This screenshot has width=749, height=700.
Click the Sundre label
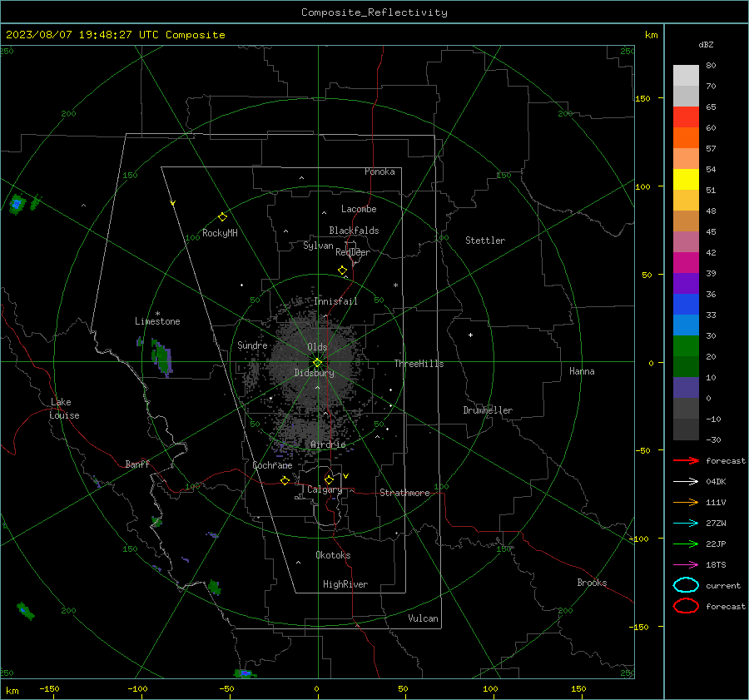[x=252, y=345]
